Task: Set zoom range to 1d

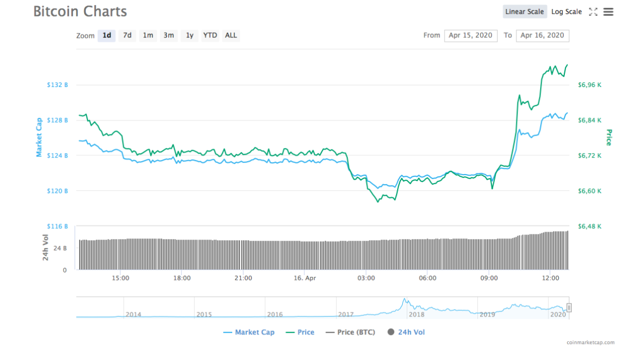Action: pos(106,36)
